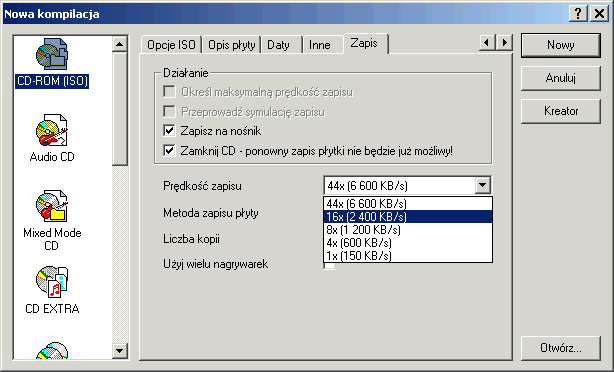Pick the Mixed Mode CD icon
Image resolution: width=614 pixels, height=372 pixels.
(52, 206)
